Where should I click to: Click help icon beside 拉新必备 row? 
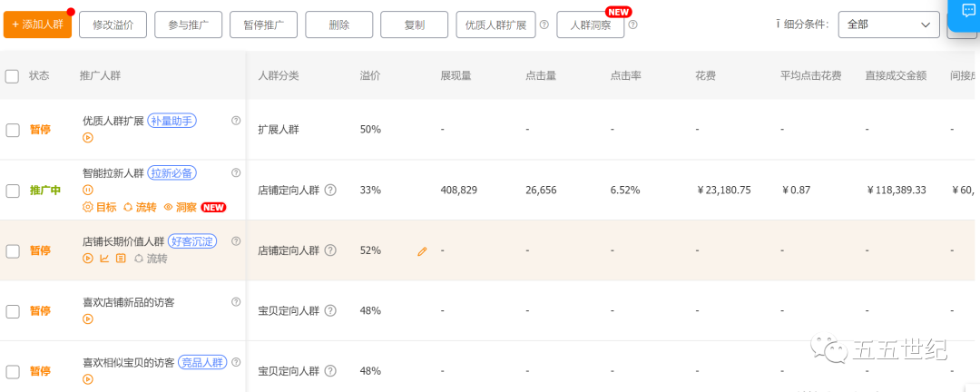[x=236, y=172]
